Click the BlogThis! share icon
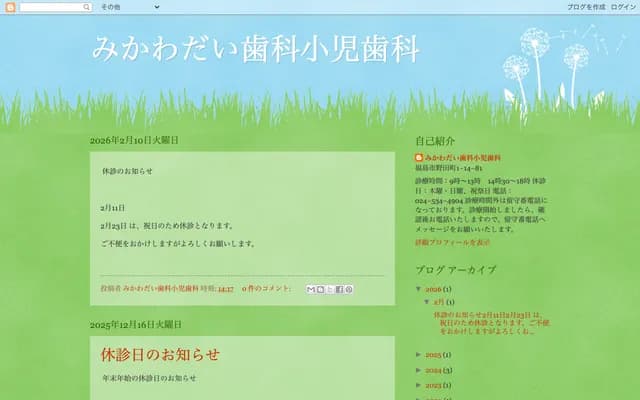The image size is (640, 400). click(320, 289)
